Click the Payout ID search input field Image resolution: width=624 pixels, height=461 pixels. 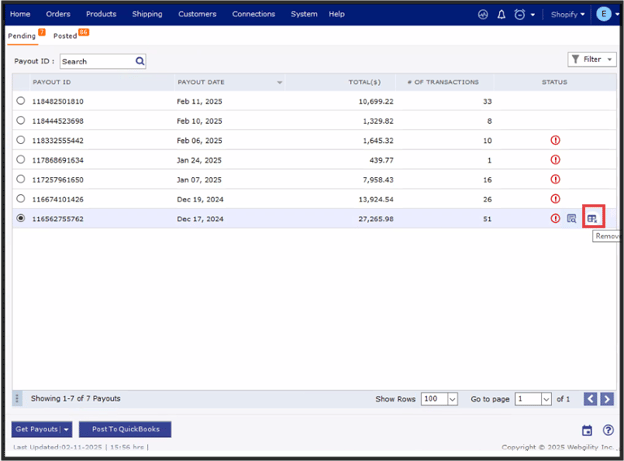tap(96, 61)
